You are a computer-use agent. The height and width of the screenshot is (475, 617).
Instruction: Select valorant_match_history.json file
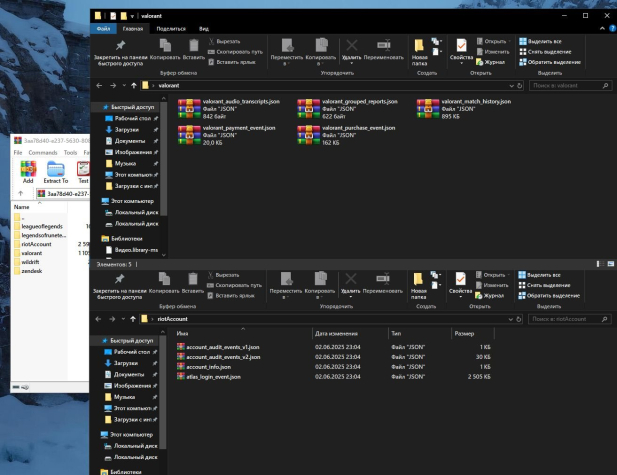(464, 109)
